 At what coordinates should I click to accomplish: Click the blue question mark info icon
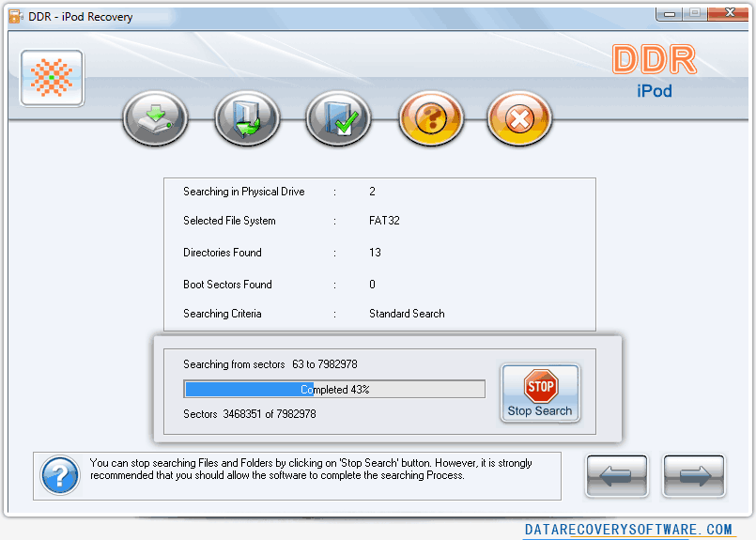60,475
